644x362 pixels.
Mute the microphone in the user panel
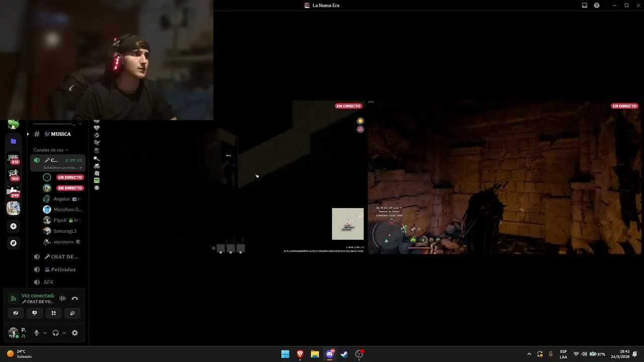coord(36,333)
